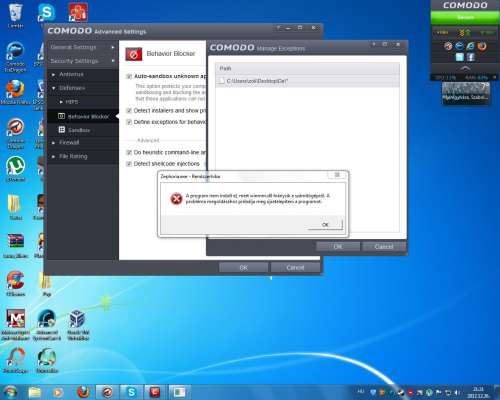Click the Windows Start button
Image resolution: width=500 pixels, height=400 pixels.
pos(10,392)
